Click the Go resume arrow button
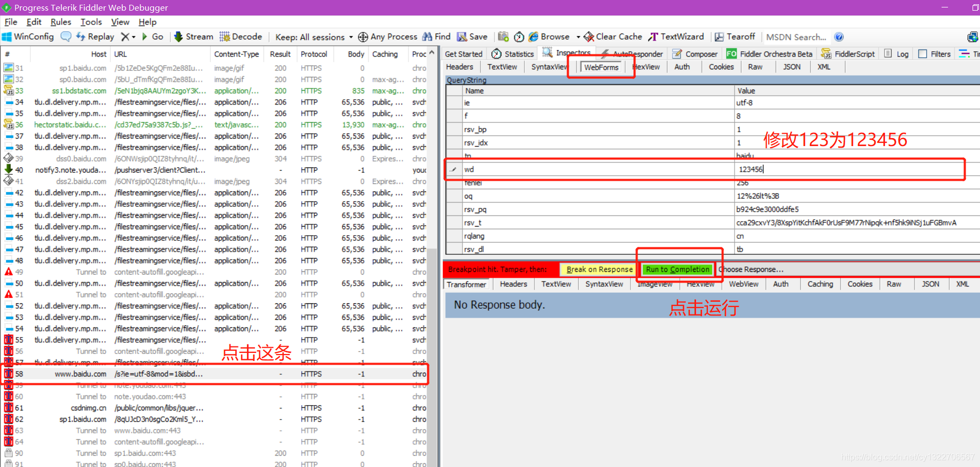Viewport: 980px width, 467px height. 153,37
